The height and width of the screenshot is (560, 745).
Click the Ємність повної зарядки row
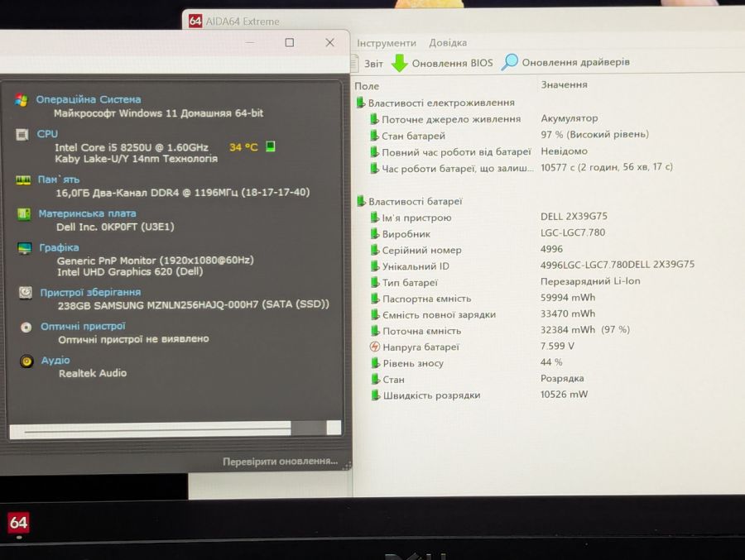pos(483,314)
